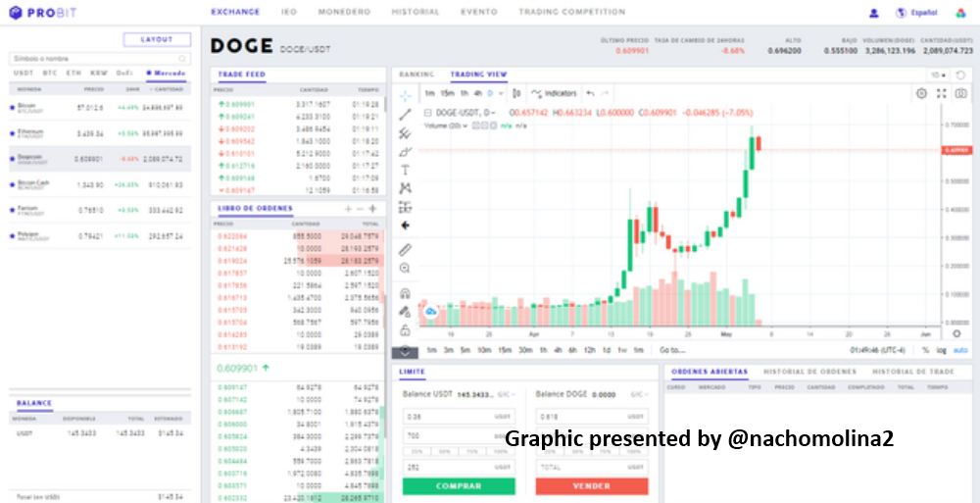Toggle log scale on chart

[x=941, y=350]
